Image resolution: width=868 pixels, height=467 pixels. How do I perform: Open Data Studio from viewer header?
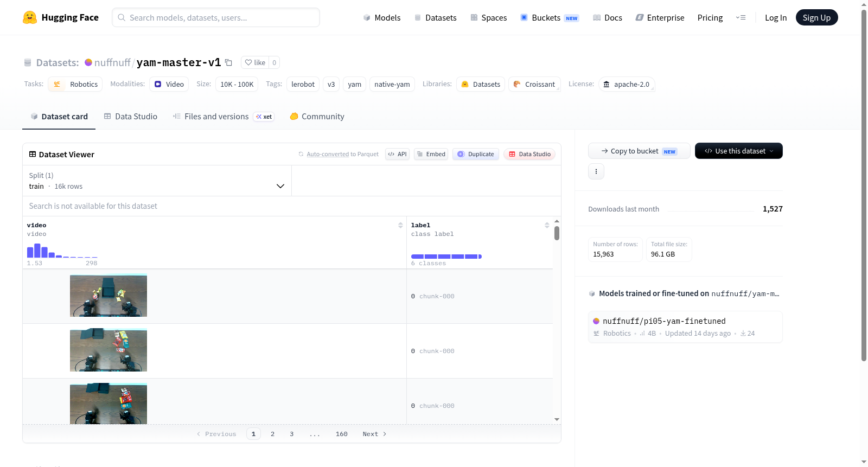(529, 154)
